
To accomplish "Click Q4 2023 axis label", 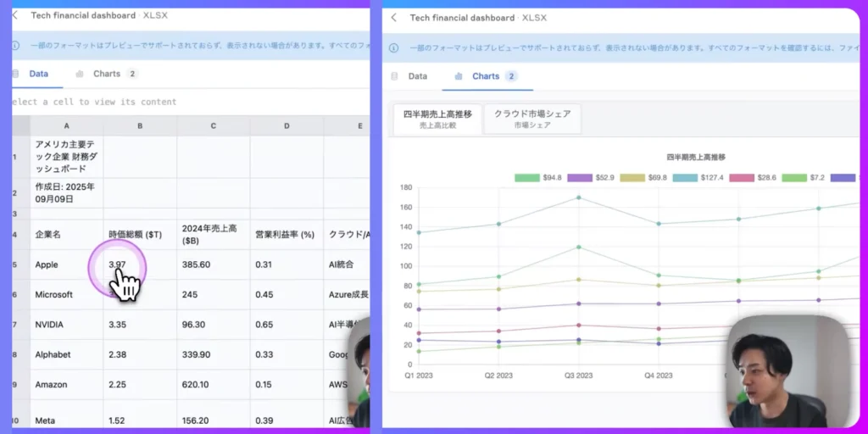I will pos(658,376).
